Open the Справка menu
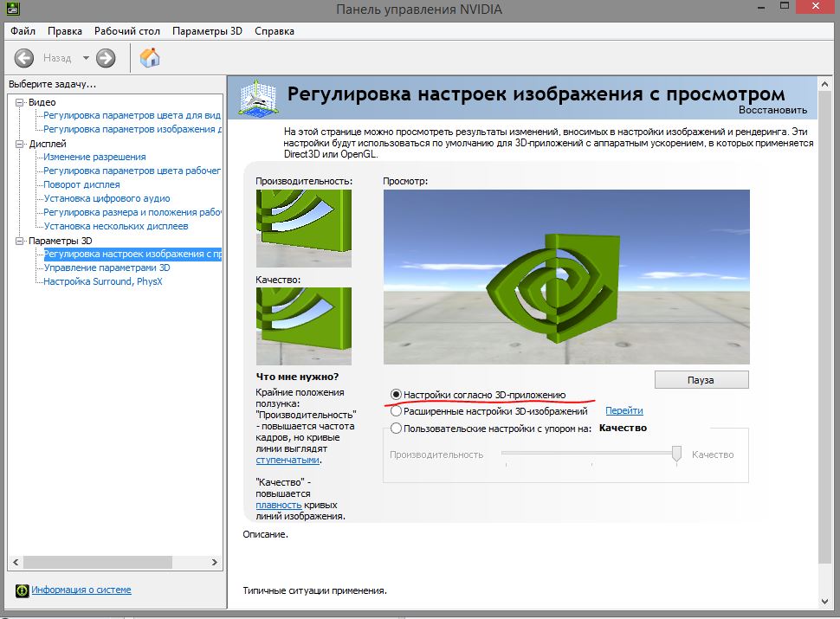840x619 pixels. [275, 31]
